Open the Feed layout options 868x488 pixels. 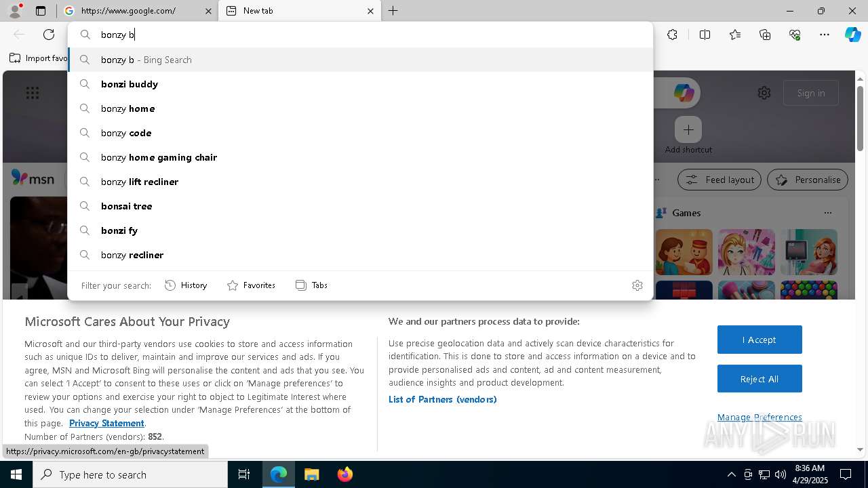(719, 180)
